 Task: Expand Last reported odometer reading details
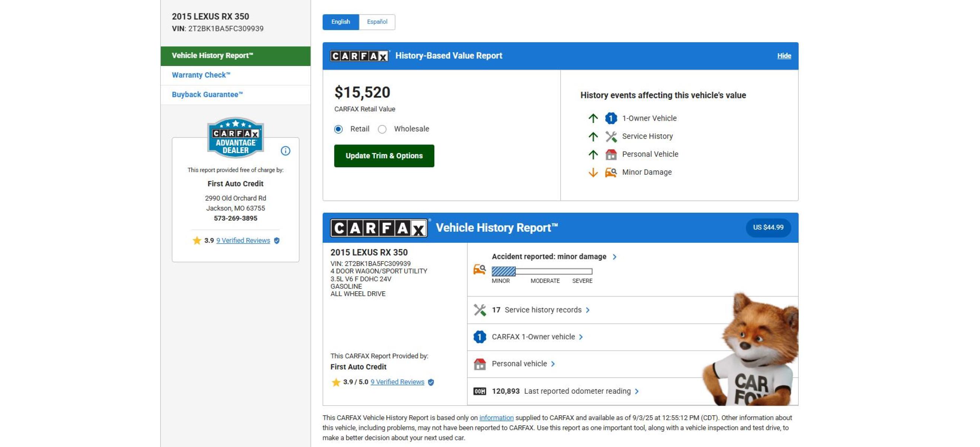[636, 391]
